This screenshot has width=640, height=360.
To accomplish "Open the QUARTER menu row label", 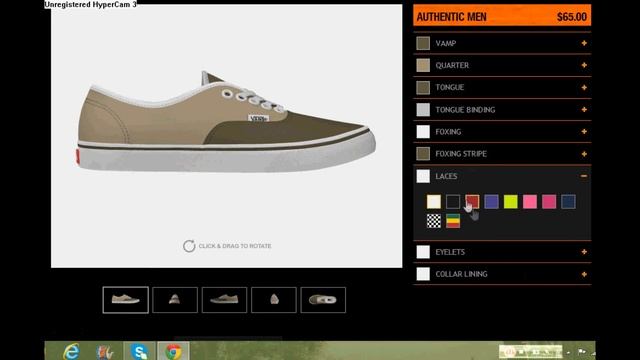I will (452, 65).
